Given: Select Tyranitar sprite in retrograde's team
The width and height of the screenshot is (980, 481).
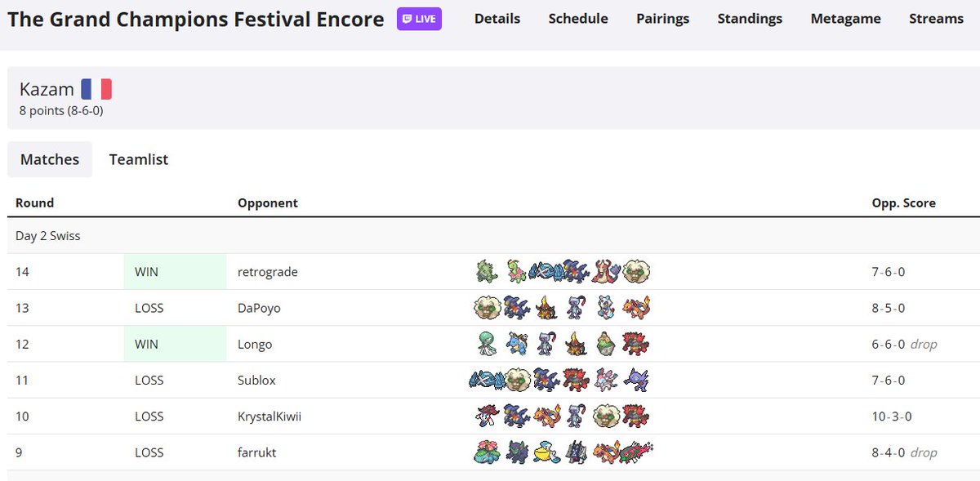Looking at the screenshot, I should pyautogui.click(x=487, y=272).
